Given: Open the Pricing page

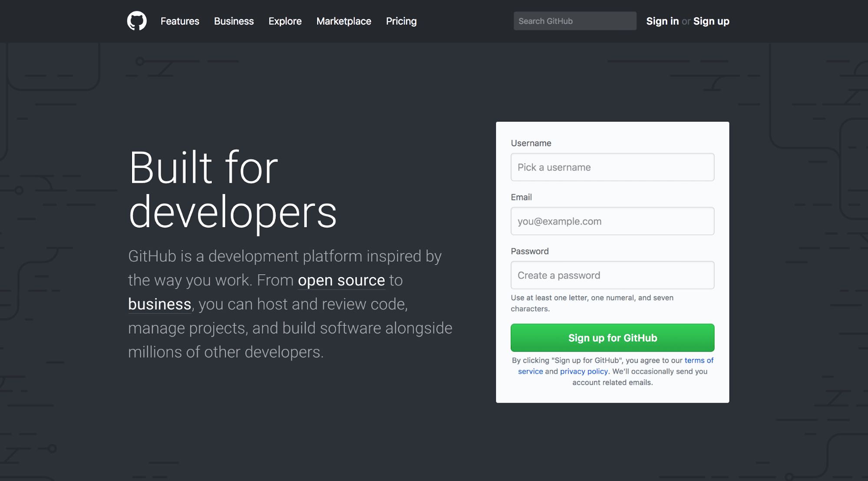Looking at the screenshot, I should coord(401,21).
